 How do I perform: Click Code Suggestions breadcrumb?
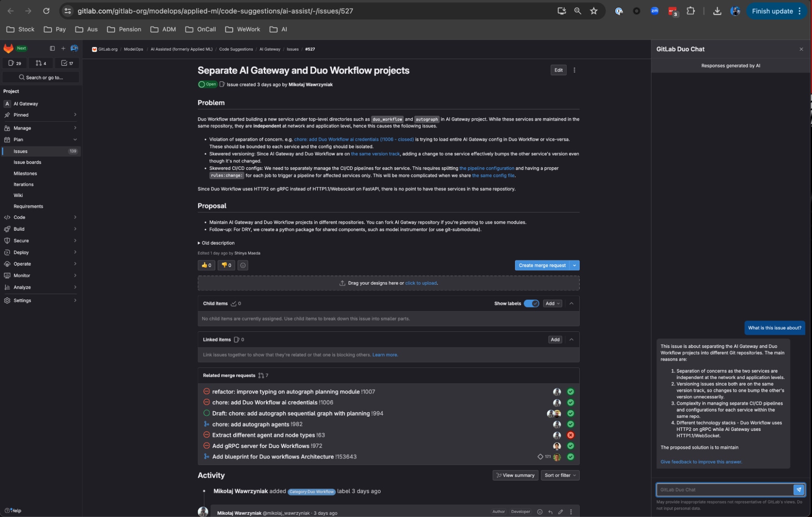(236, 49)
